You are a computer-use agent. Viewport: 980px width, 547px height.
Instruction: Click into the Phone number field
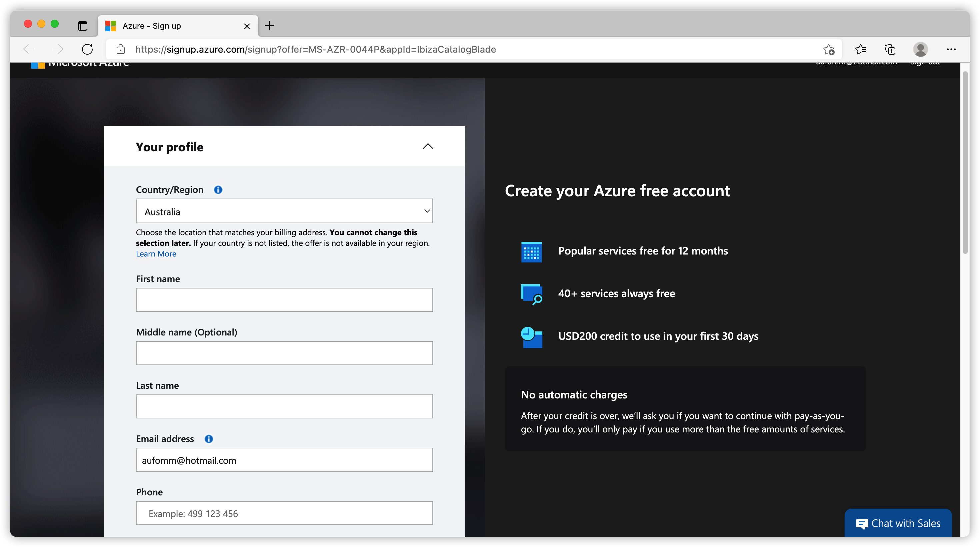point(284,513)
